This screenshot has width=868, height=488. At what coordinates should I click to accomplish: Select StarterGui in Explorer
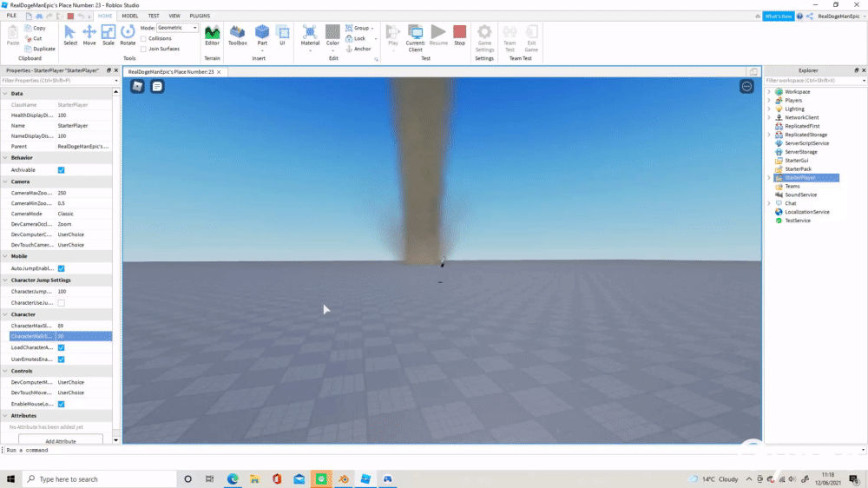[x=796, y=161]
